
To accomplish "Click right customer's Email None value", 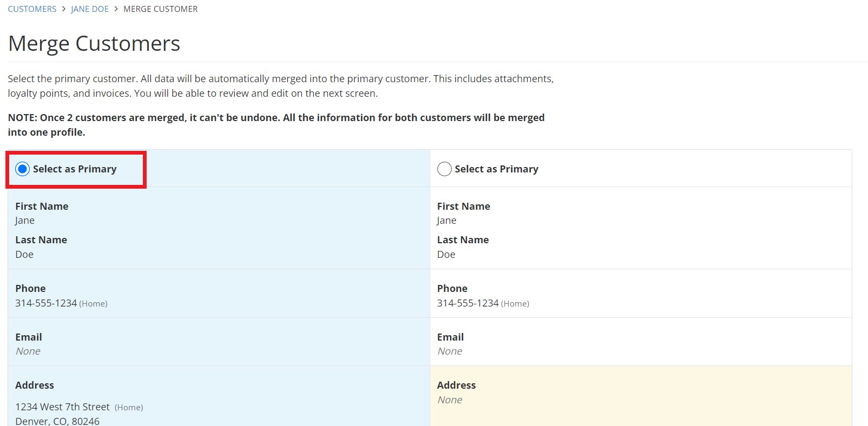I will tap(450, 351).
